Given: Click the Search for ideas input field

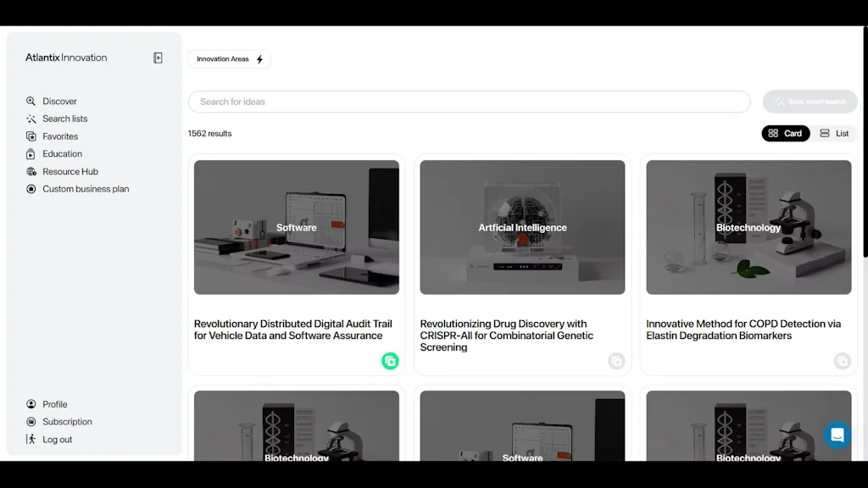Looking at the screenshot, I should [469, 101].
